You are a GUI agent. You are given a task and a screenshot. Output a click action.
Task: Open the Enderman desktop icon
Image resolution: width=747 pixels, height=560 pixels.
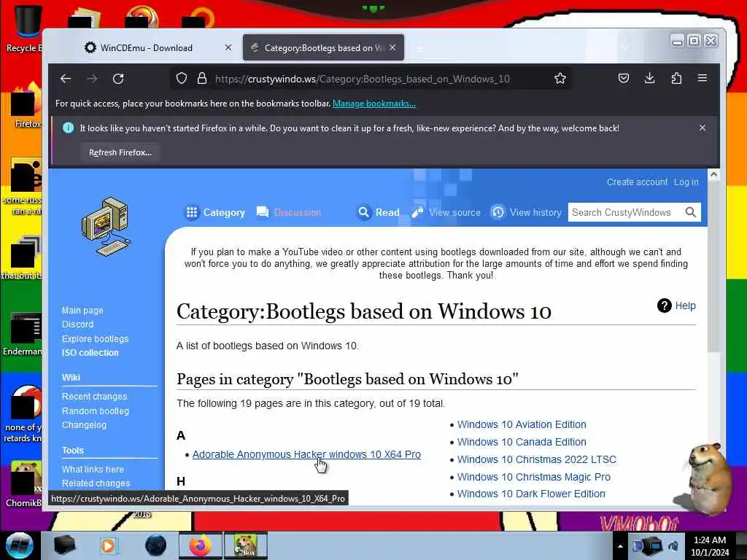click(x=23, y=333)
